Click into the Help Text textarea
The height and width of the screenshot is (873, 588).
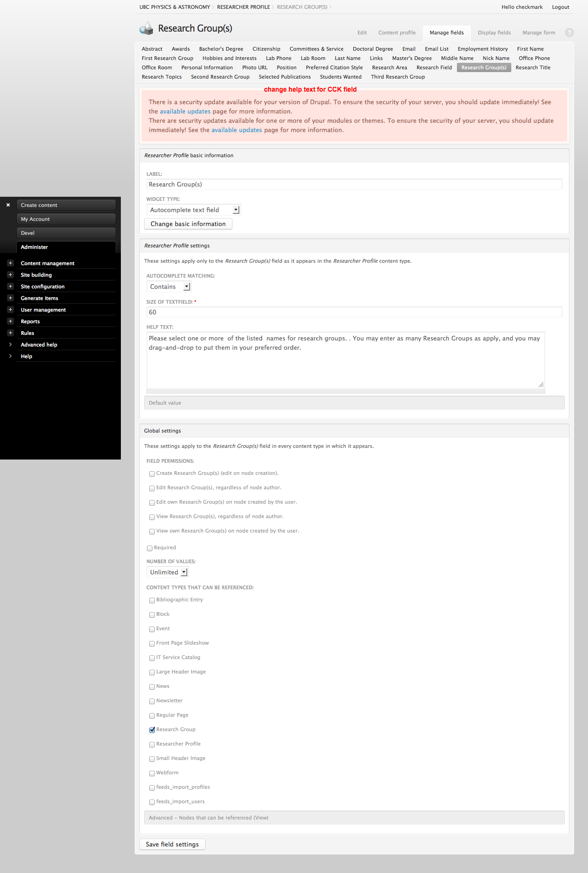(x=345, y=360)
